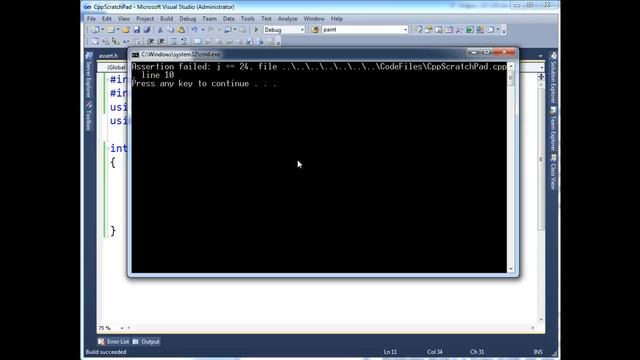This screenshot has width=640, height=360.
Task: Open the Tools menu
Action: tap(247, 19)
